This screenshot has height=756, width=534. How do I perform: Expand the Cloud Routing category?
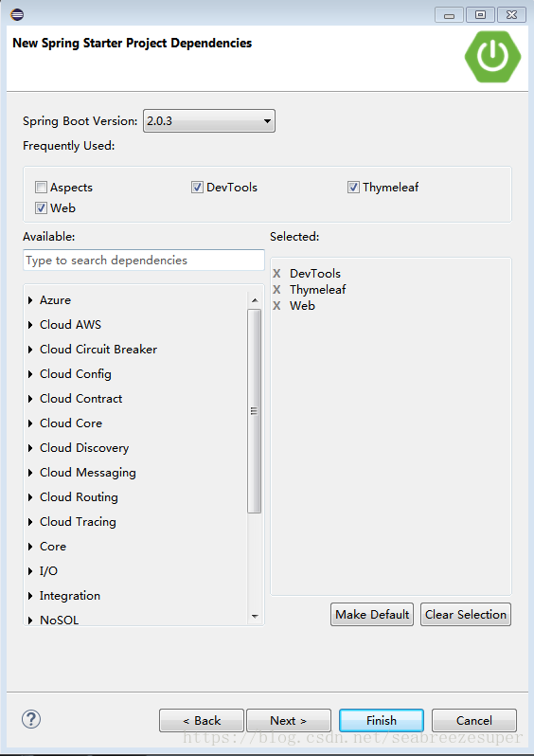[x=30, y=497]
